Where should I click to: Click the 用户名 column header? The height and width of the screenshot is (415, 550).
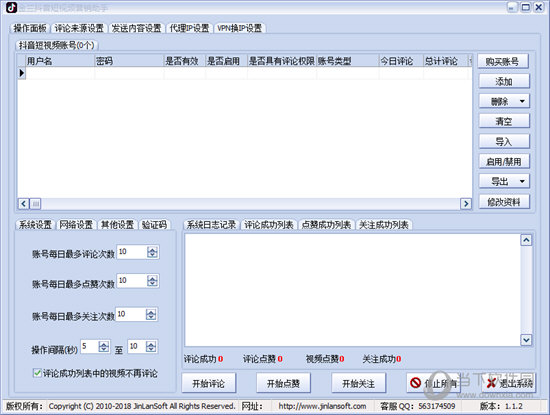tap(60, 61)
